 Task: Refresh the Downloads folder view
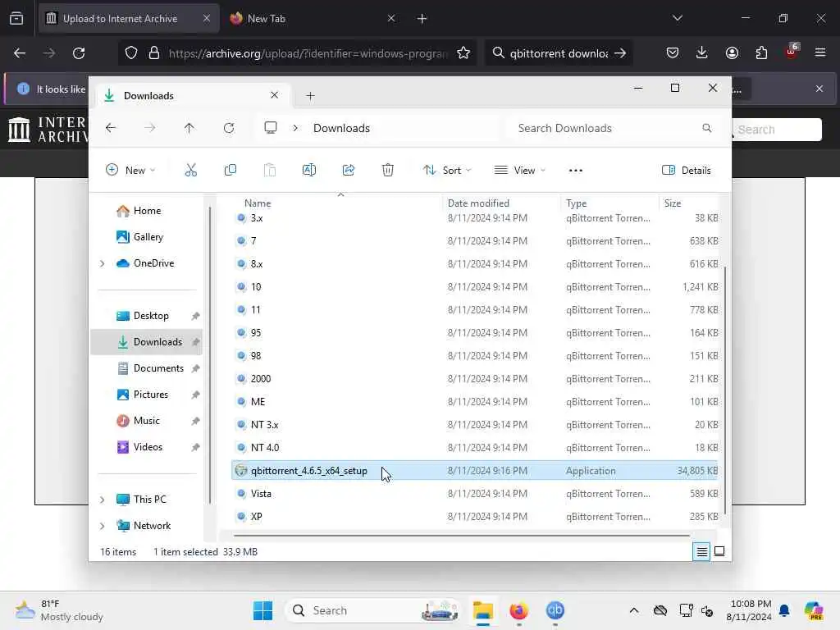coord(229,128)
